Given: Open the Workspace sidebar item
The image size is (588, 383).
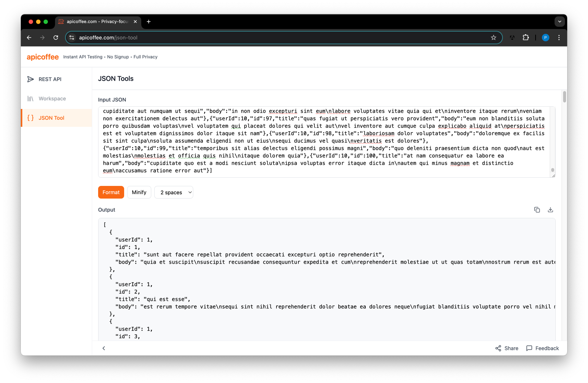Looking at the screenshot, I should click(56, 99).
